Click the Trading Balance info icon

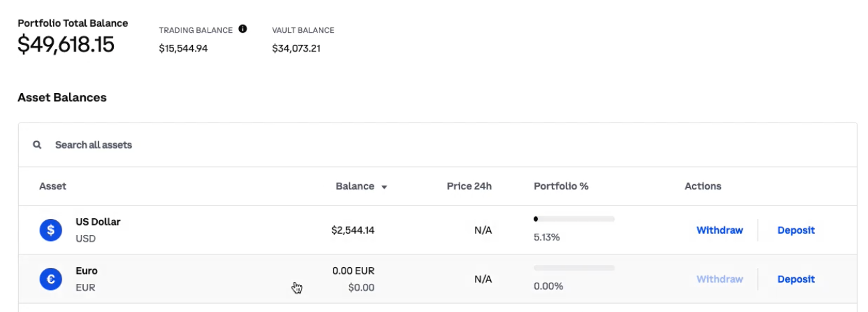pyautogui.click(x=242, y=29)
